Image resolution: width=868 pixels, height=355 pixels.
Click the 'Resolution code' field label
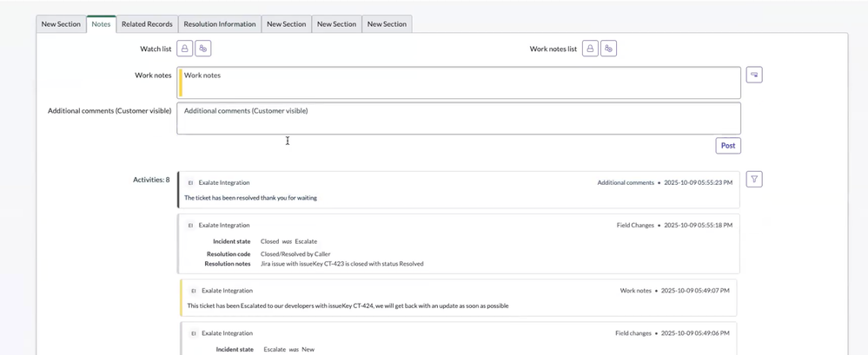pyautogui.click(x=229, y=253)
